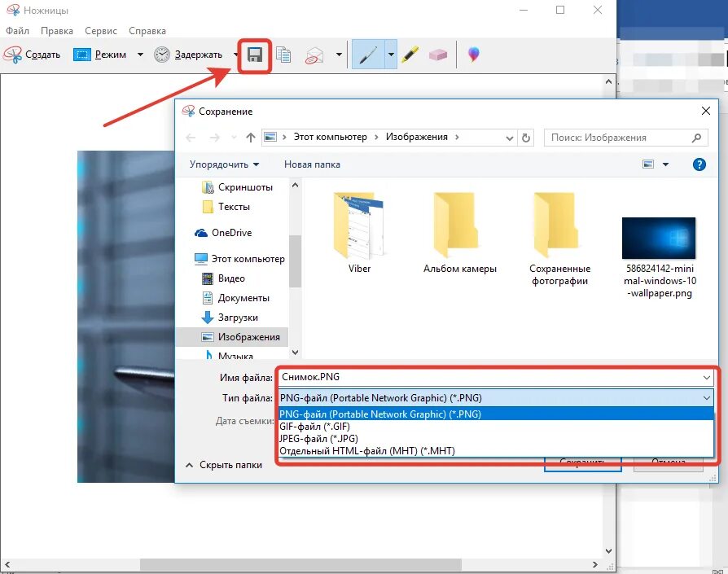Select the Сохраненные фотографии folder
This screenshot has height=574, width=728.
click(559, 239)
